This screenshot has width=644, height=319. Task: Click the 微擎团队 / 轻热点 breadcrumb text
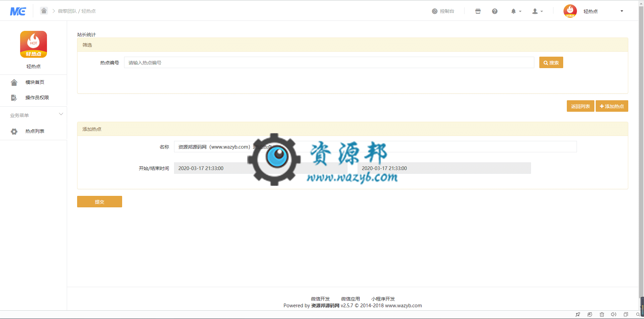click(77, 11)
